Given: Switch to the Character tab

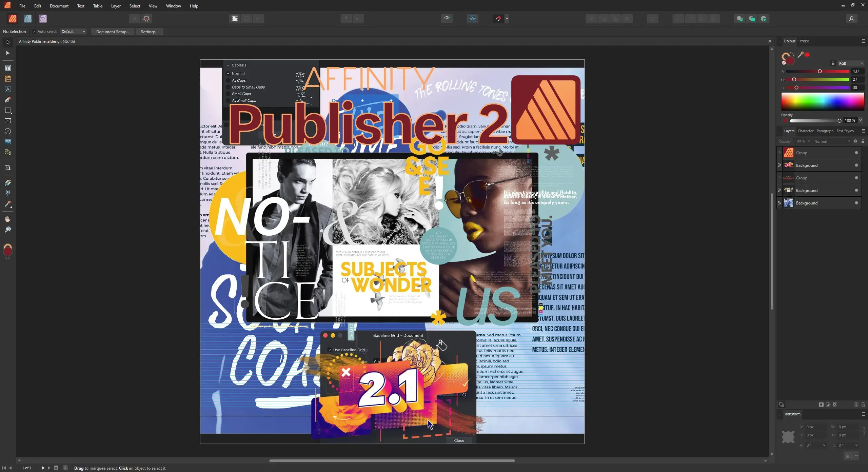Looking at the screenshot, I should [x=805, y=131].
